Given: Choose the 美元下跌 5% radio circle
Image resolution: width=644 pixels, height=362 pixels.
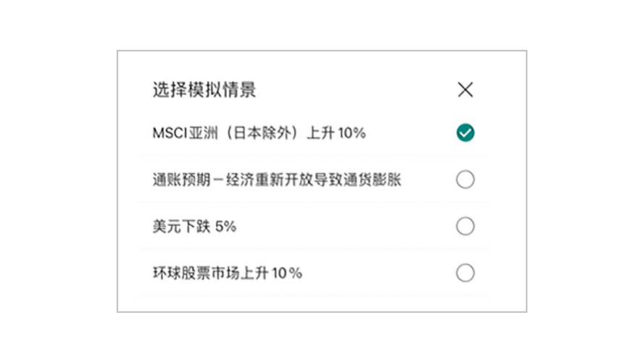Looking at the screenshot, I should pyautogui.click(x=465, y=226).
